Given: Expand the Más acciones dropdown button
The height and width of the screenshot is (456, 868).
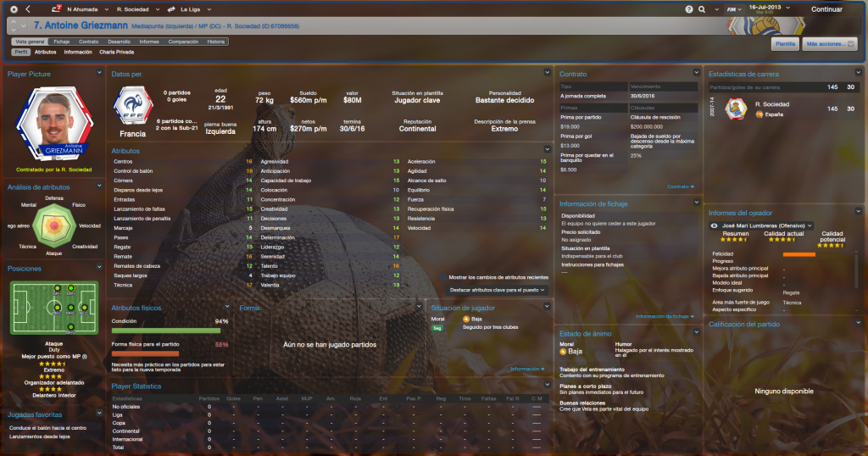Looking at the screenshot, I should click(830, 43).
